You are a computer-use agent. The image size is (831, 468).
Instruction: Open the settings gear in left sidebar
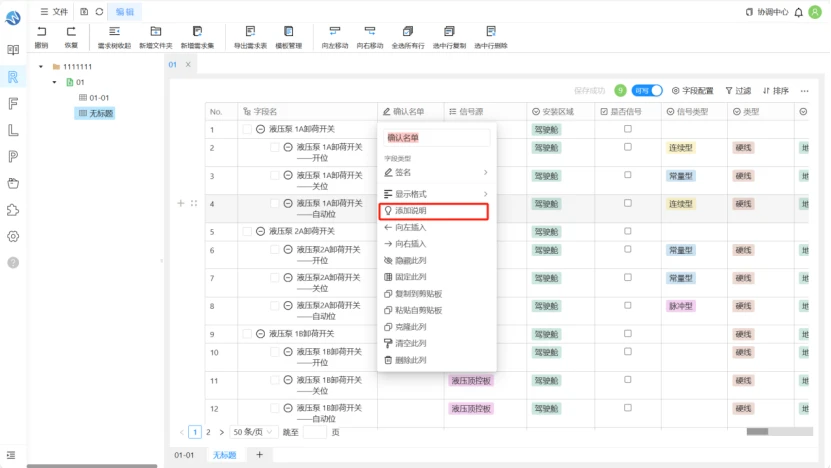click(13, 236)
